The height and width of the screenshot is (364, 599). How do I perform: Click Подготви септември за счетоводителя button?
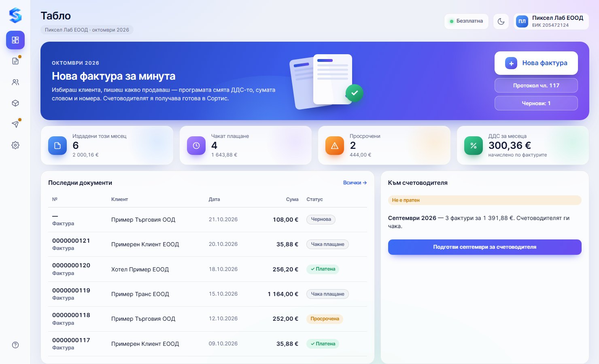click(x=485, y=247)
